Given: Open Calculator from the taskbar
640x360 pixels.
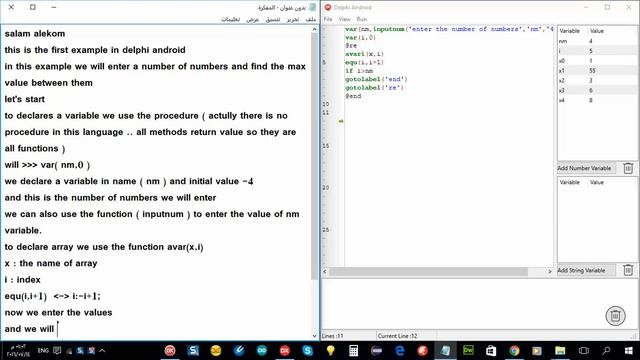Looking at the screenshot, I should tap(353, 351).
